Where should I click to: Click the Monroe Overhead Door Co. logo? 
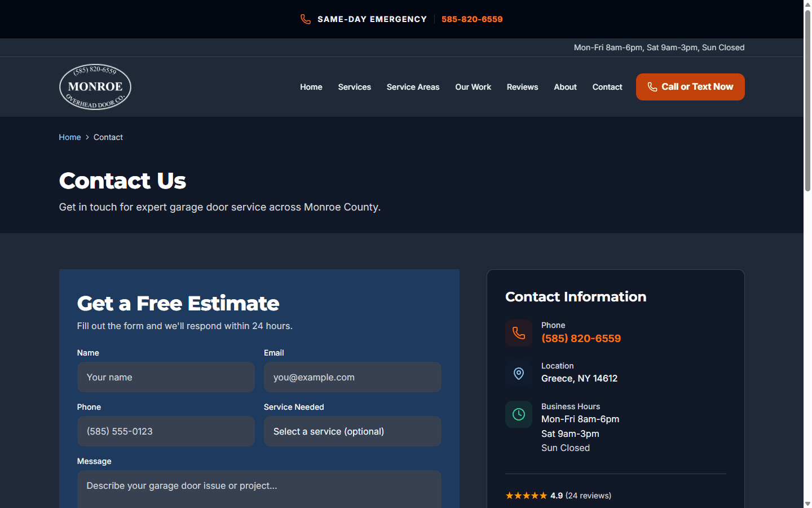(x=95, y=86)
